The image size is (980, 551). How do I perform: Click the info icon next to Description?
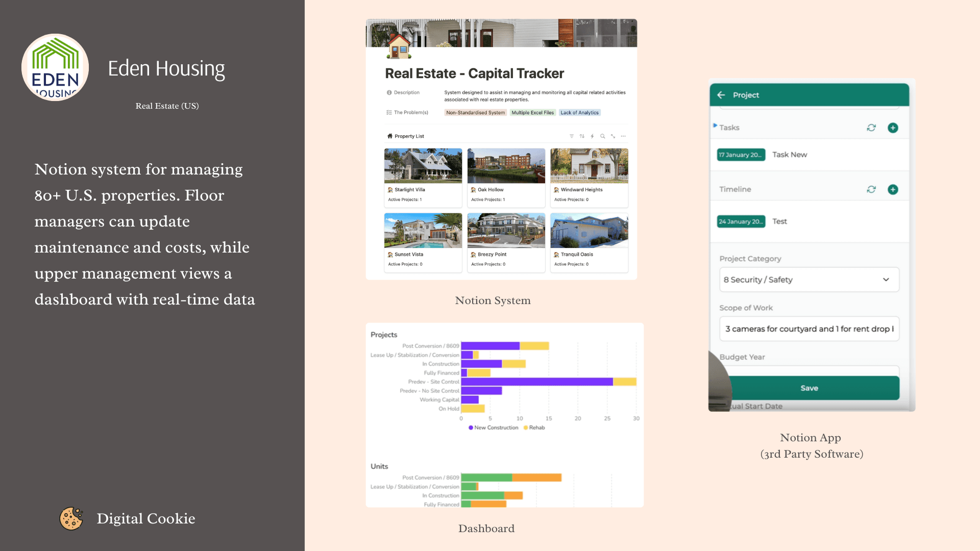pos(389,92)
